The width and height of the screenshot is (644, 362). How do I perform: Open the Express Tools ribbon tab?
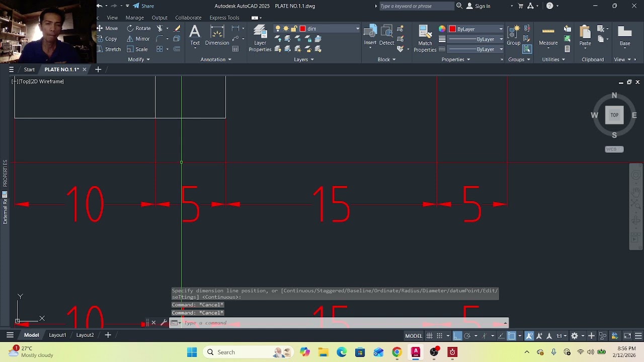[224, 18]
